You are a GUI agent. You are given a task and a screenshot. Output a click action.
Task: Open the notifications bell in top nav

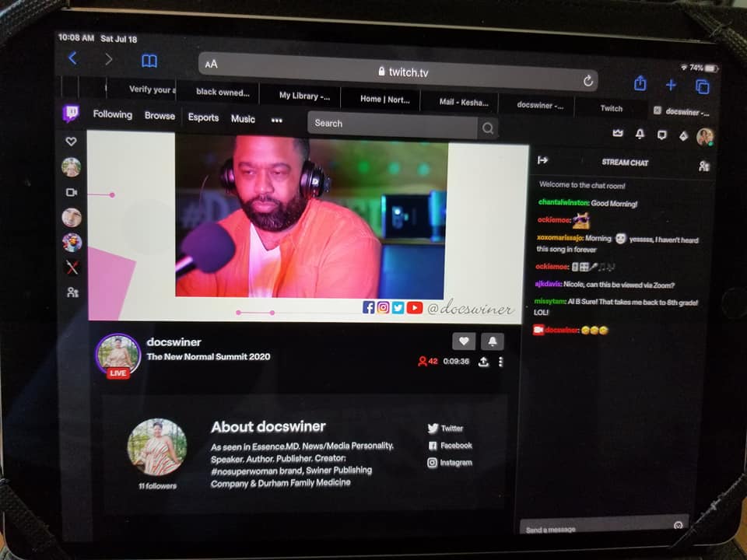(640, 134)
